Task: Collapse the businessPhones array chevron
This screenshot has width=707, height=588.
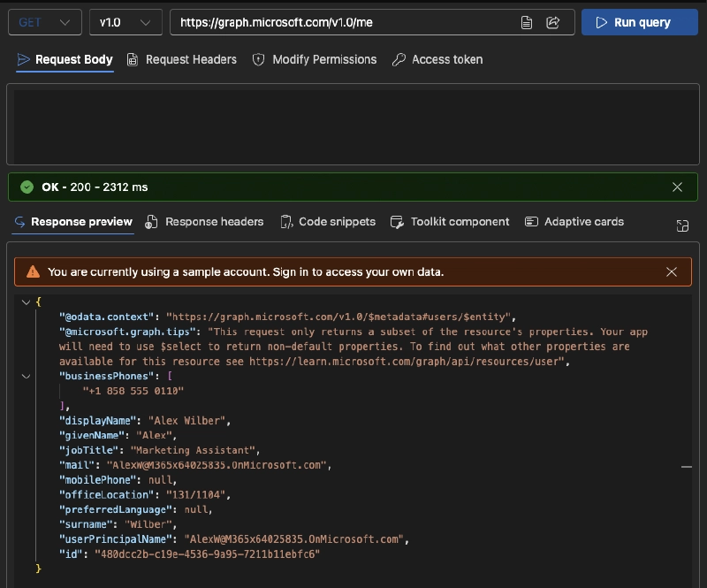Action: (27, 377)
